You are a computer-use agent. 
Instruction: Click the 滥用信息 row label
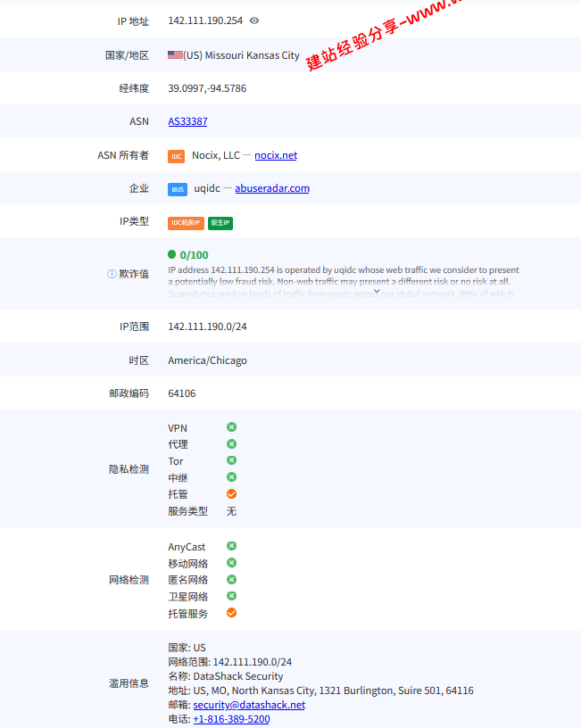(x=129, y=683)
